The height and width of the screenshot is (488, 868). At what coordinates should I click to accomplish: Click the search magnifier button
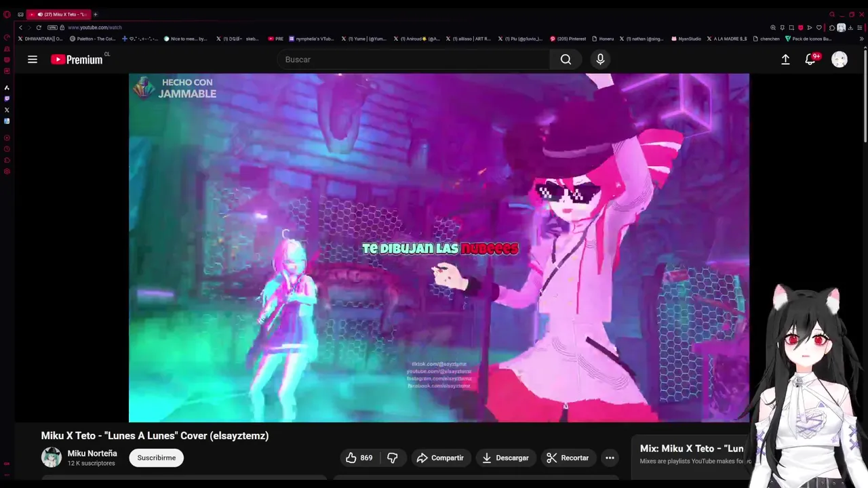click(566, 60)
